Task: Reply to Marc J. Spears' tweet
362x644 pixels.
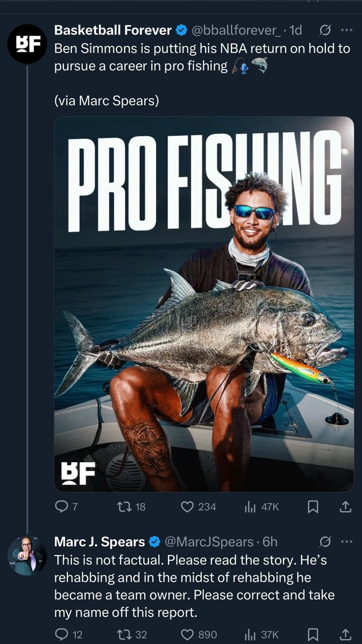Action: tap(68, 635)
